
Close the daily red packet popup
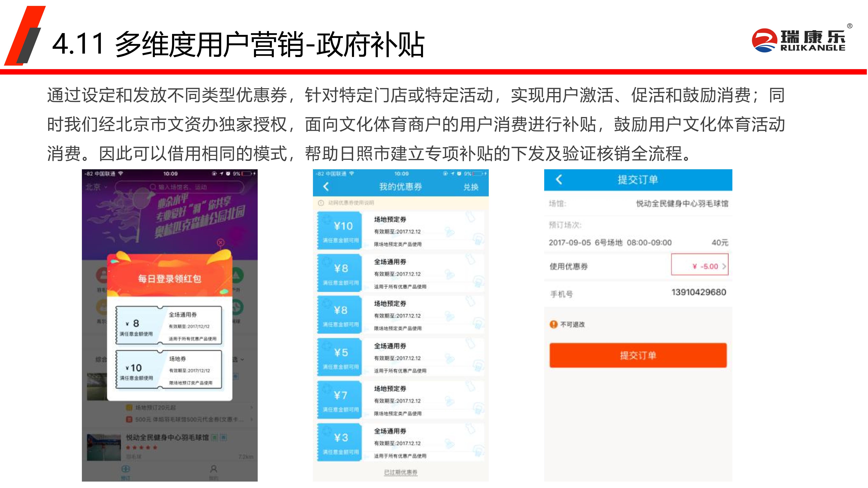coord(221,242)
